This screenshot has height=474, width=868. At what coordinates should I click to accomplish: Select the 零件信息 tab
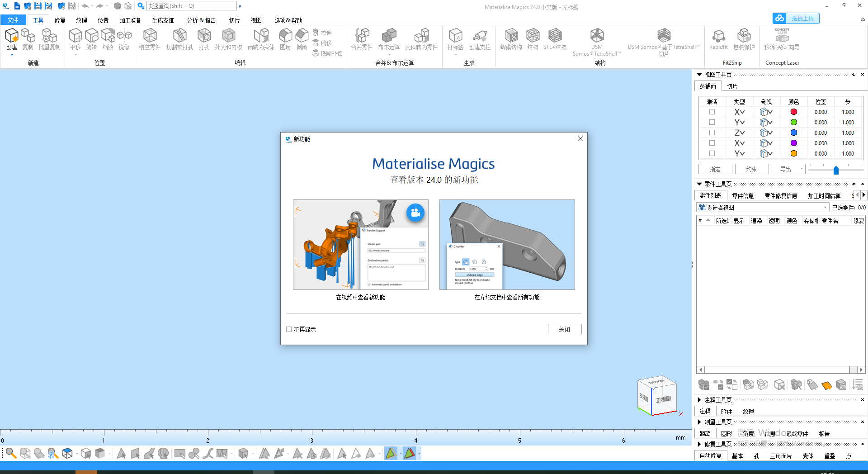tap(743, 196)
